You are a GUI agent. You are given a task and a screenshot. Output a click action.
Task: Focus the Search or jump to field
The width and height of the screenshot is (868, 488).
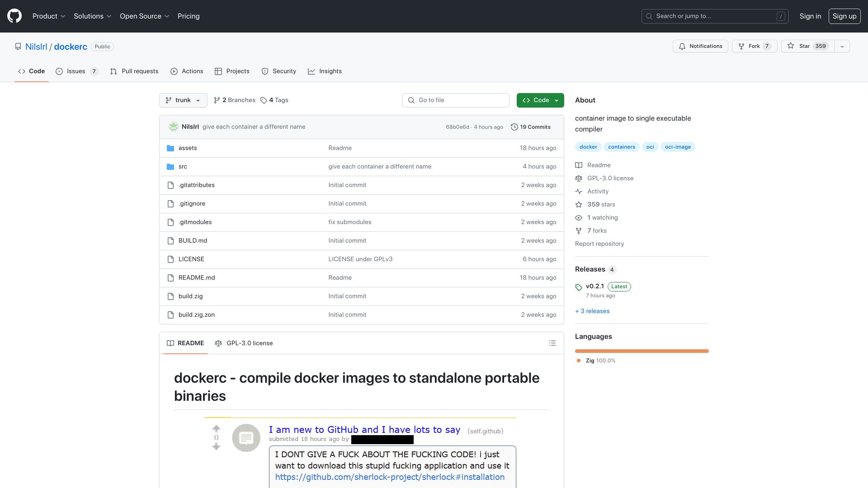tap(715, 16)
